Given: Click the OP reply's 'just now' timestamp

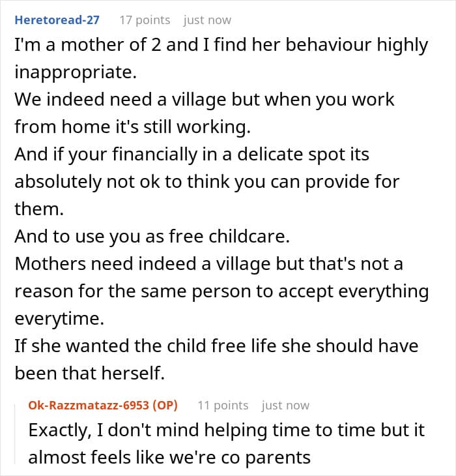Looking at the screenshot, I should pos(285,405).
